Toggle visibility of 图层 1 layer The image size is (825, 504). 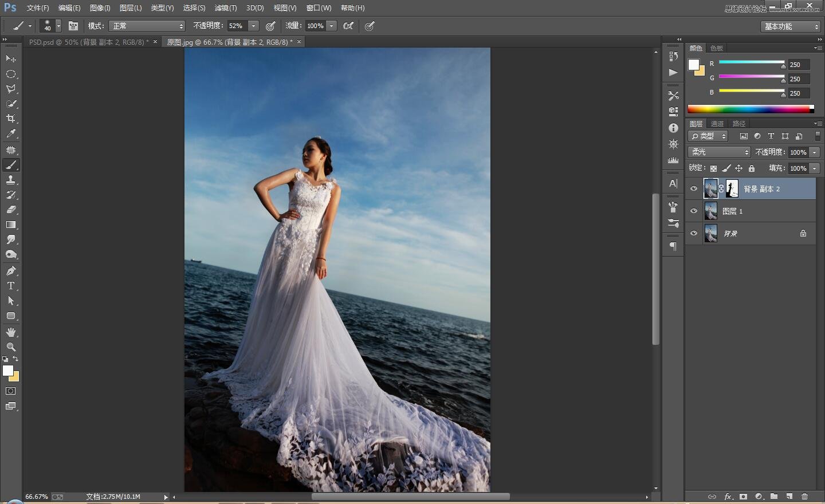point(694,211)
